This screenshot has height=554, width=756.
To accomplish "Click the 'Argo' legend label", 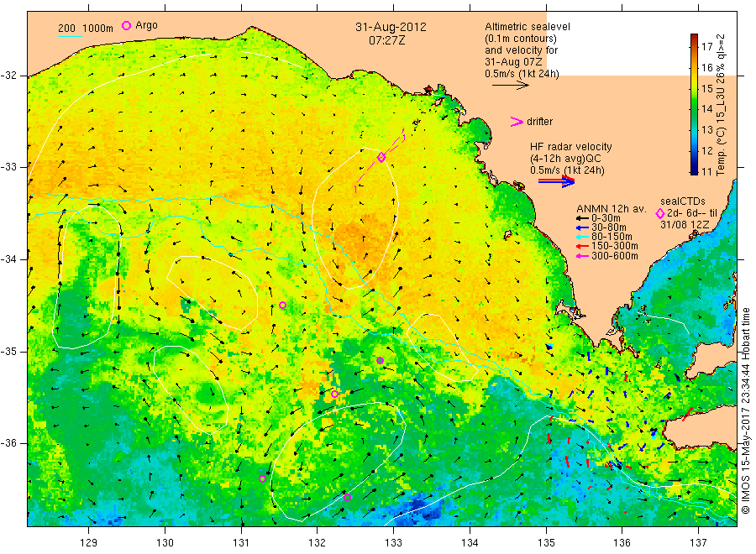I will click(x=146, y=25).
